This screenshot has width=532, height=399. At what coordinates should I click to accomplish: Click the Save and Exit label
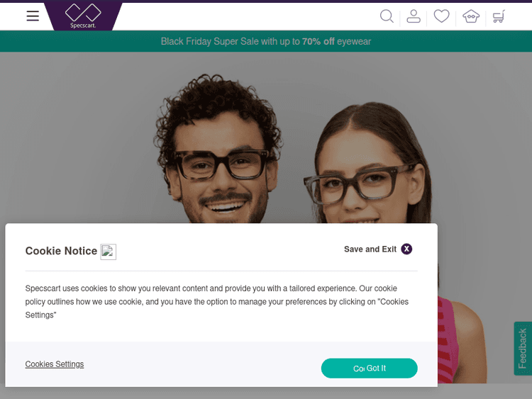coord(370,249)
